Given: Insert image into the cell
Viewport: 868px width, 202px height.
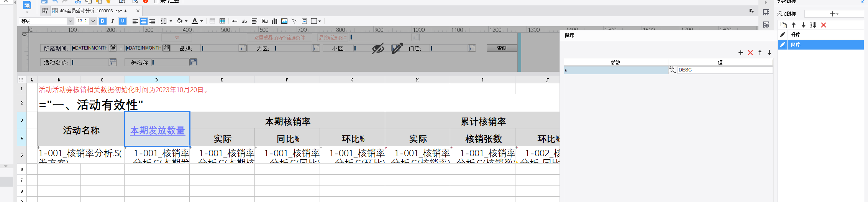Looking at the screenshot, I should (x=284, y=21).
